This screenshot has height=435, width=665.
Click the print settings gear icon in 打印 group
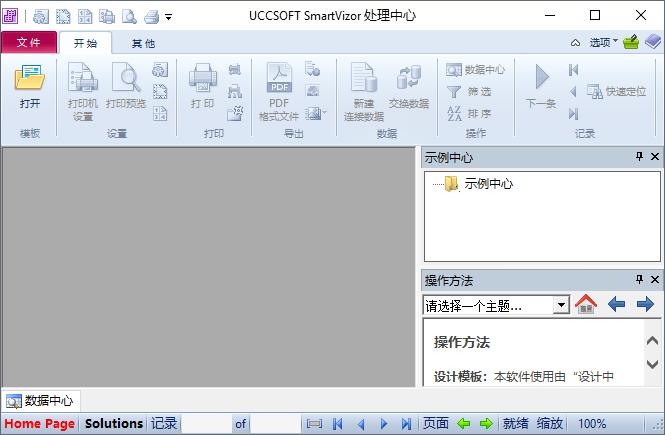235,113
